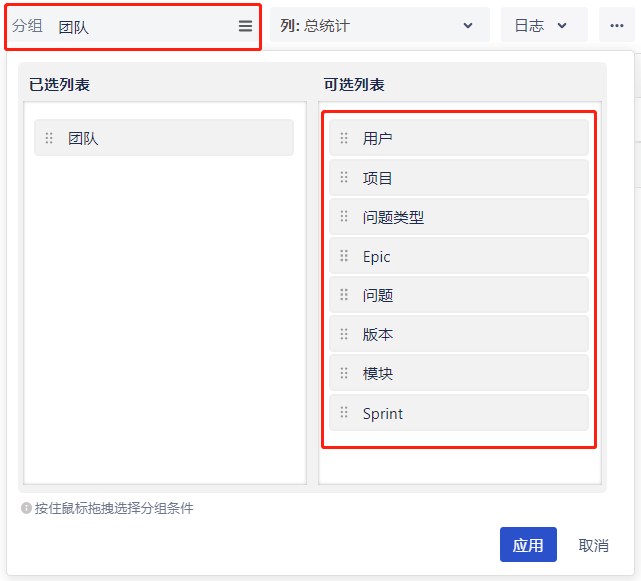The image size is (641, 581).
Task: Click the drag handle beside 用户
Action: pyautogui.click(x=345, y=139)
